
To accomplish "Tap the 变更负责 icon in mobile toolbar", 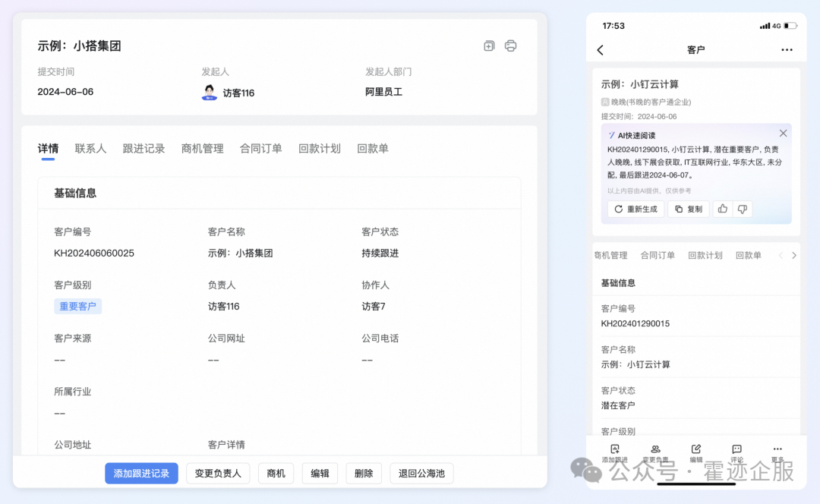I will 655,449.
